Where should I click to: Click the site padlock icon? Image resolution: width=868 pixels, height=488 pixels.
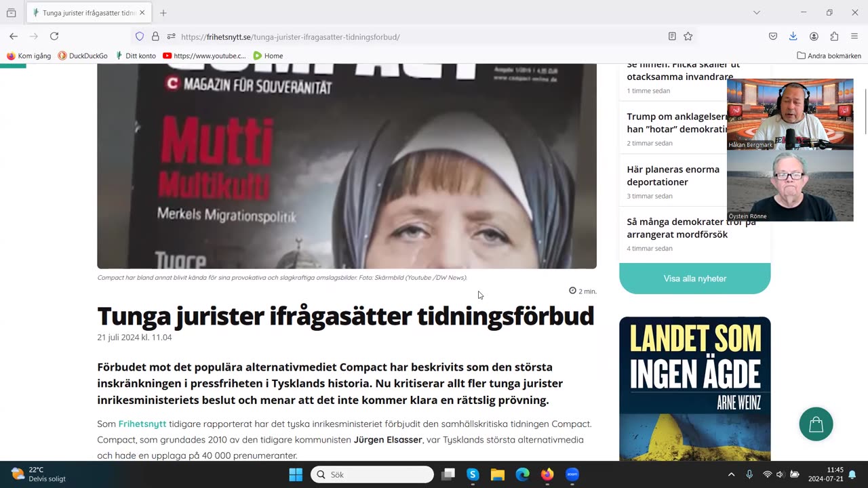click(x=155, y=37)
